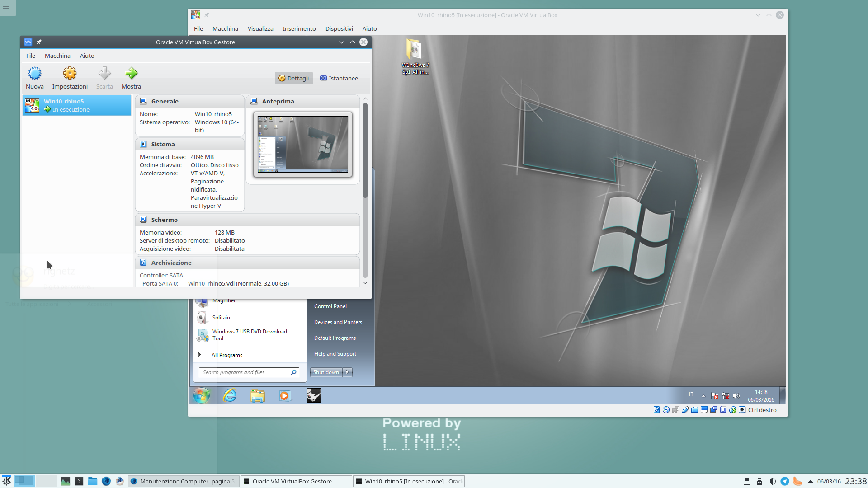The width and height of the screenshot is (868, 488).
Task: Click the Generale section header
Action: [190, 101]
